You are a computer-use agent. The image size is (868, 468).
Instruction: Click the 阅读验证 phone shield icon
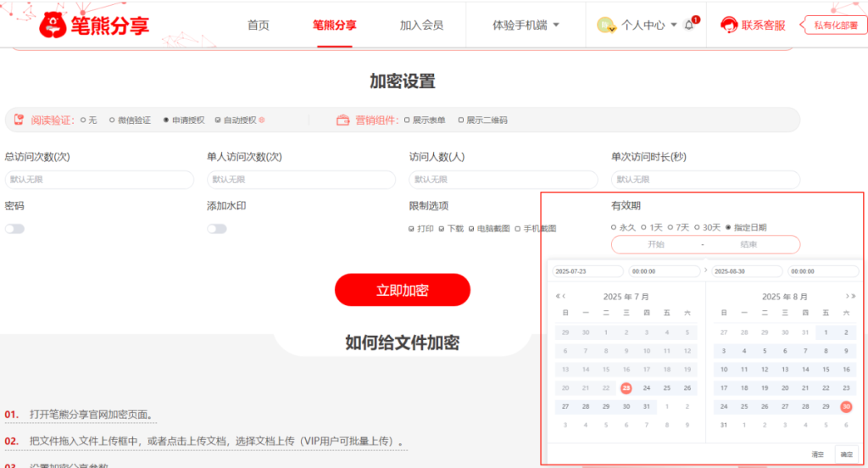(x=19, y=120)
